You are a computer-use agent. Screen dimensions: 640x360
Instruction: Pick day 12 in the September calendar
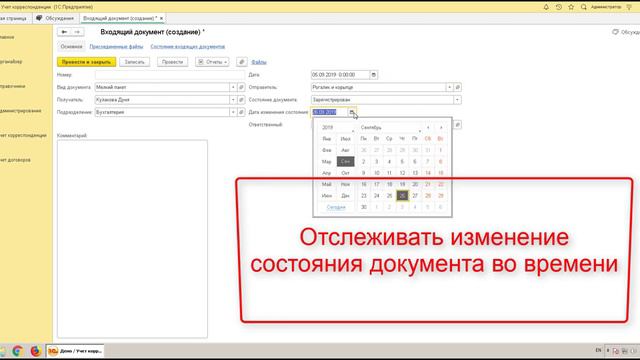(402, 173)
